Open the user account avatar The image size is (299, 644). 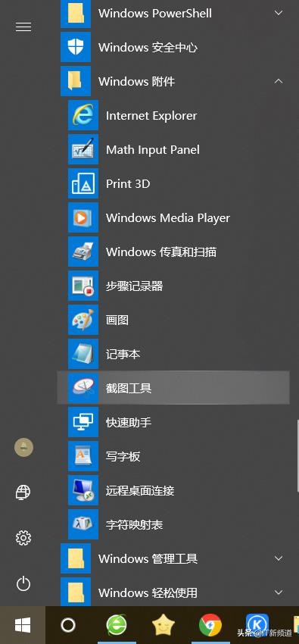(23, 447)
